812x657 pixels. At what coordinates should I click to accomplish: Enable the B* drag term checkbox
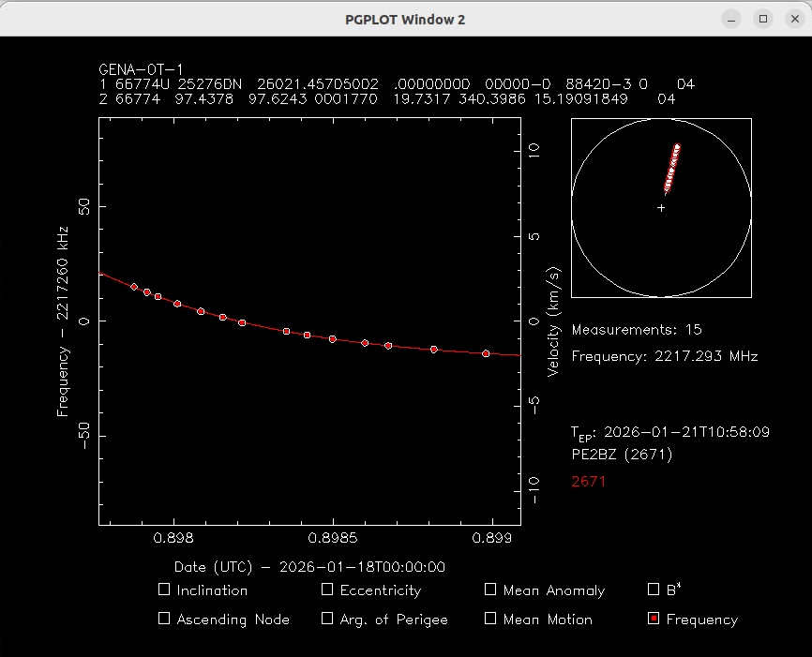coord(654,590)
